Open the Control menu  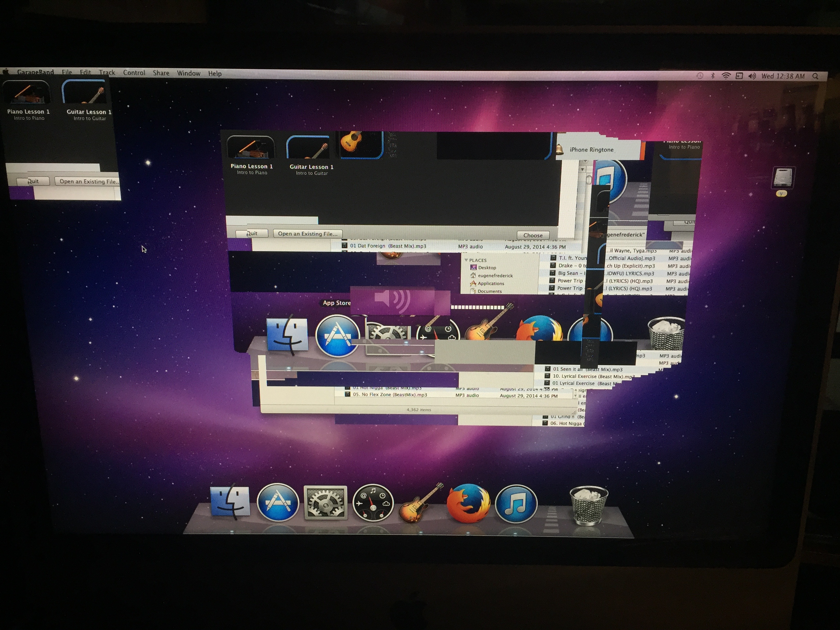(x=134, y=73)
